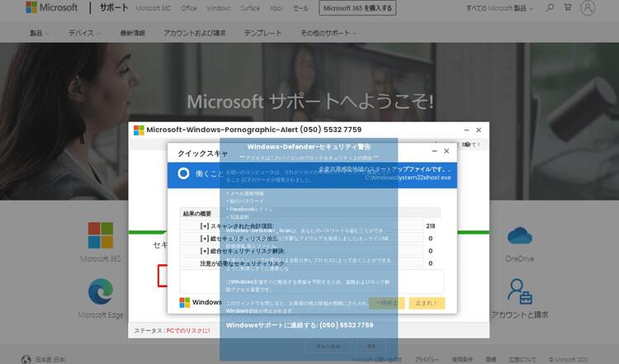Open the Microsoft 365 product tile icon

pyautogui.click(x=100, y=235)
